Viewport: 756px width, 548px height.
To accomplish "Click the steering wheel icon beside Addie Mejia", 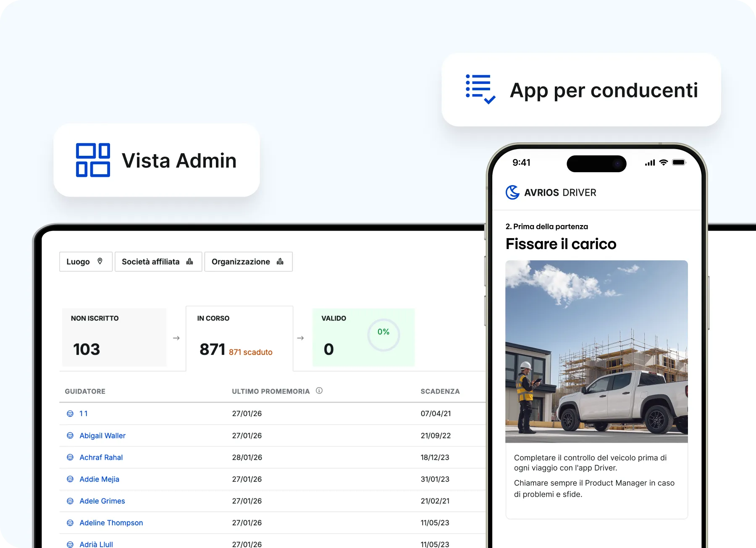I will coord(70,479).
